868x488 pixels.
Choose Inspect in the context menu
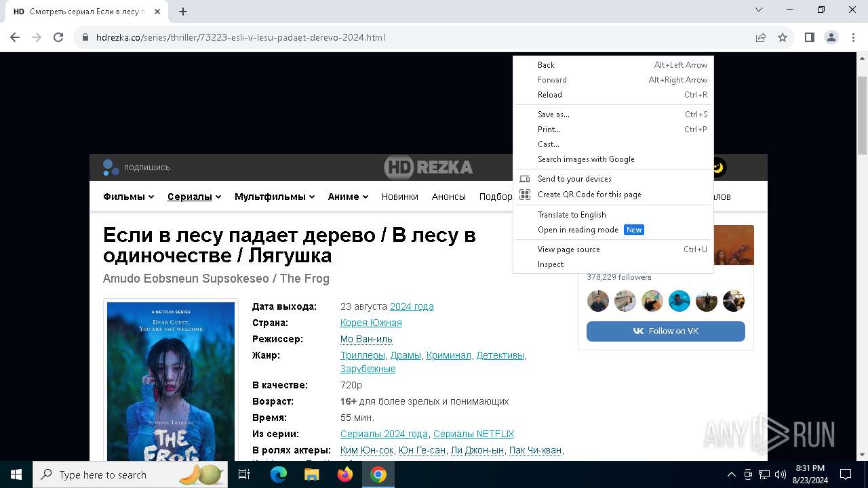pyautogui.click(x=613, y=264)
